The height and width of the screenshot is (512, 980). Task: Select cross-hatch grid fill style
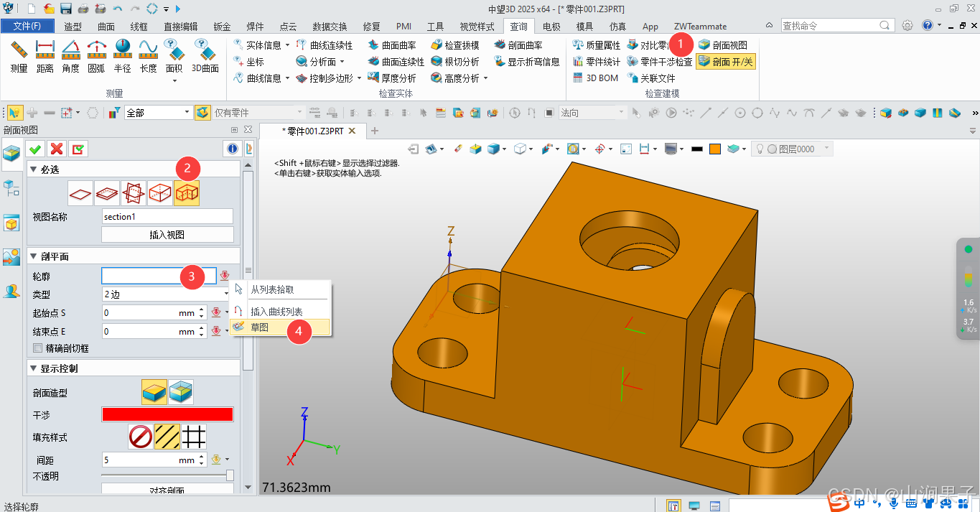click(194, 437)
